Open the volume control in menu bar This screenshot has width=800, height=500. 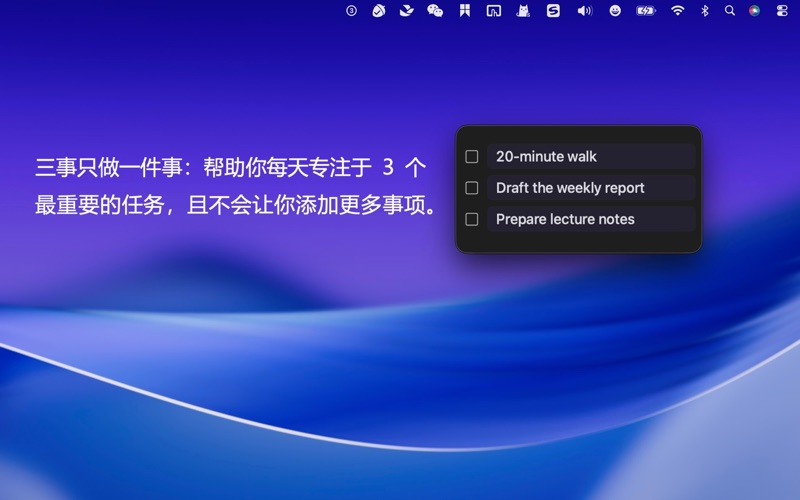(x=585, y=11)
